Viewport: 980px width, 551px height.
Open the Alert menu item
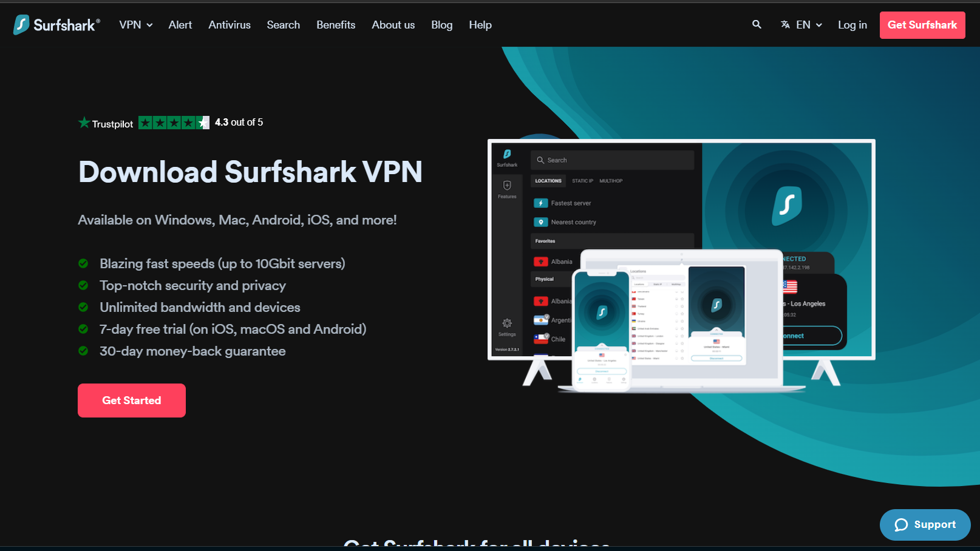tap(180, 25)
